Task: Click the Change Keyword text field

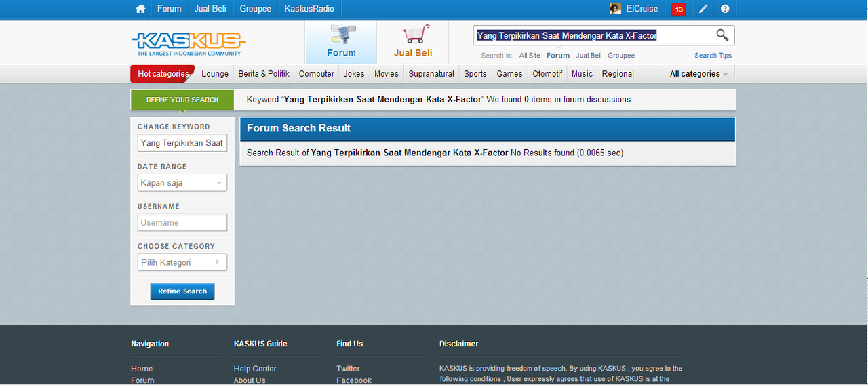Action: pyautogui.click(x=182, y=143)
